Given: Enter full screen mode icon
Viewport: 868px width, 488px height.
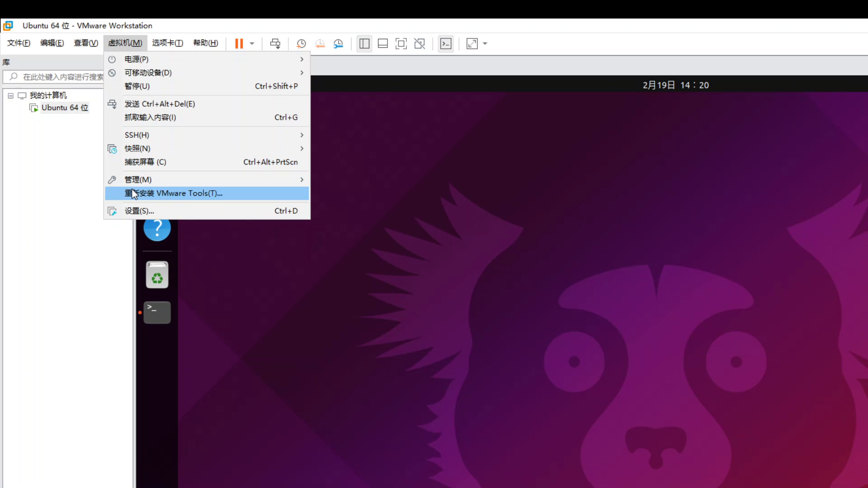Looking at the screenshot, I should (x=401, y=43).
